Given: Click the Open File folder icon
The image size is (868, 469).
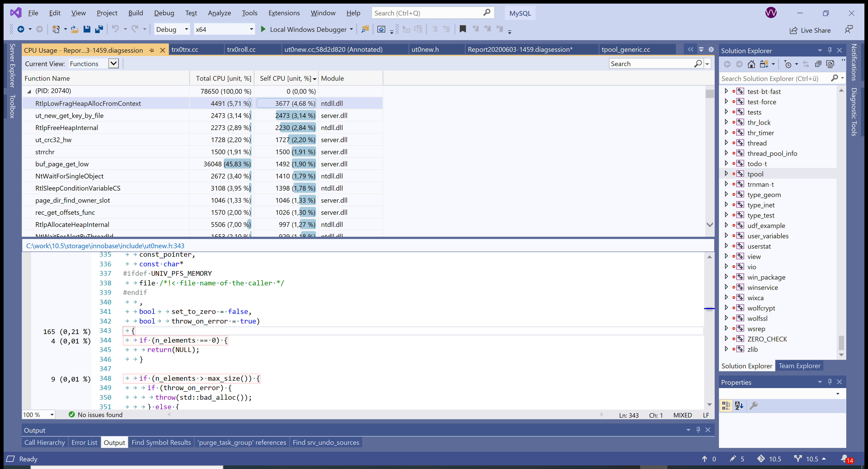Looking at the screenshot, I should point(74,29).
